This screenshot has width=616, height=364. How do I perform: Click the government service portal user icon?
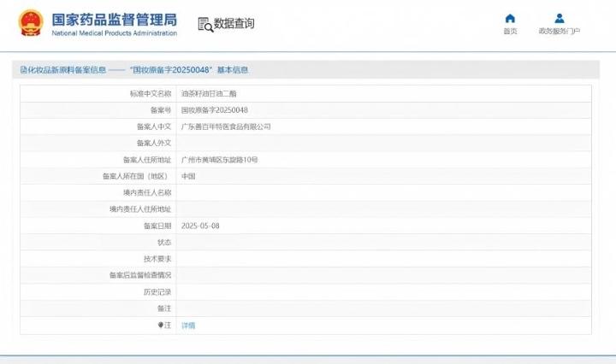coord(559,18)
